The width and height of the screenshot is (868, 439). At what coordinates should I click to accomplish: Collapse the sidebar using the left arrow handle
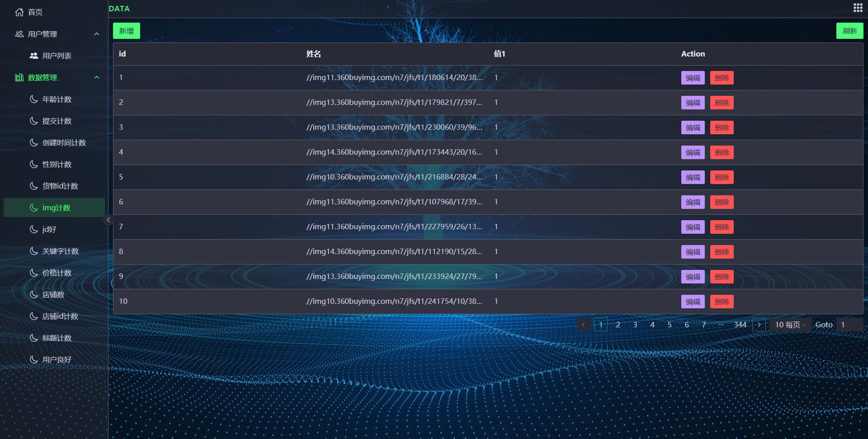pyautogui.click(x=108, y=220)
